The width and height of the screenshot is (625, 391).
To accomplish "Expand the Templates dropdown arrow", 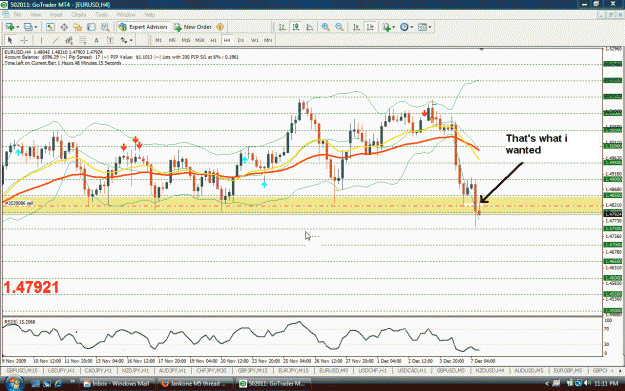I will click(430, 27).
